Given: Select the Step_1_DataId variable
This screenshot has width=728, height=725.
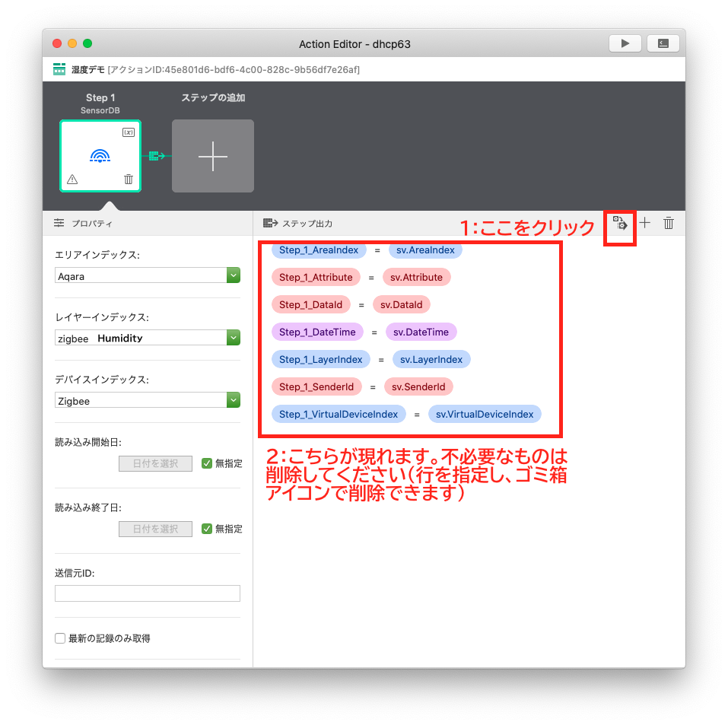Looking at the screenshot, I should (310, 304).
